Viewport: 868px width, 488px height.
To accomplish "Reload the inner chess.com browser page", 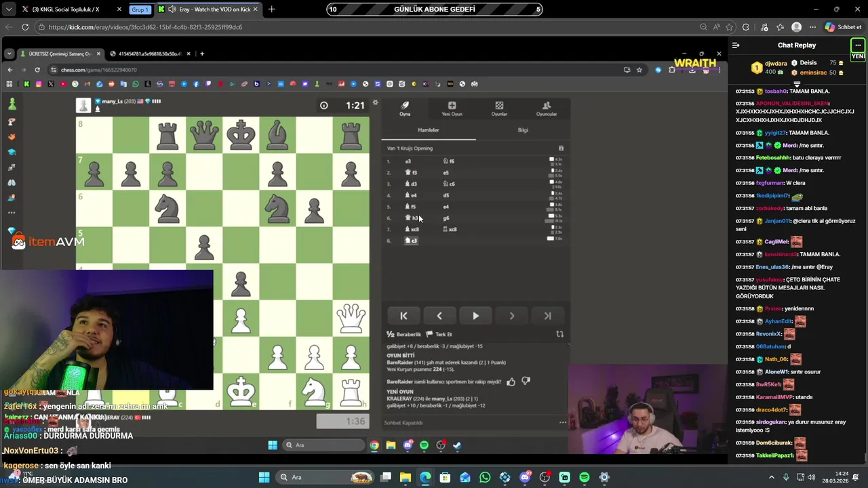I will point(37,70).
